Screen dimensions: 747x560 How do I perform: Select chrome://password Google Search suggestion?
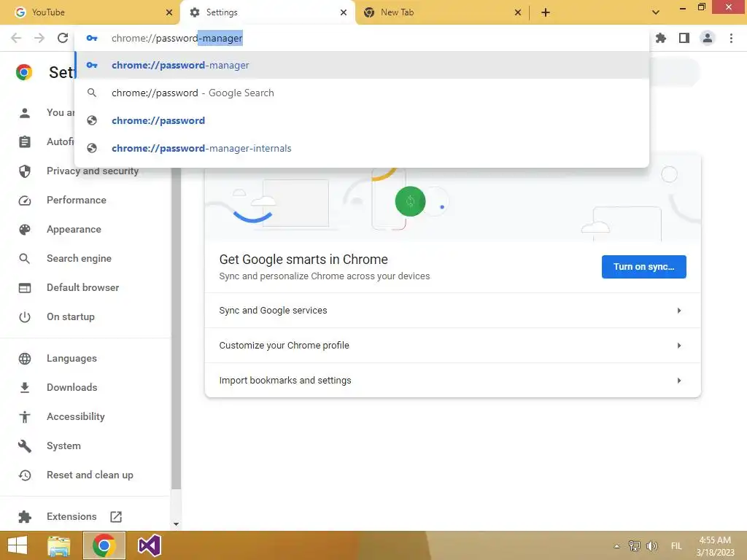coord(362,93)
